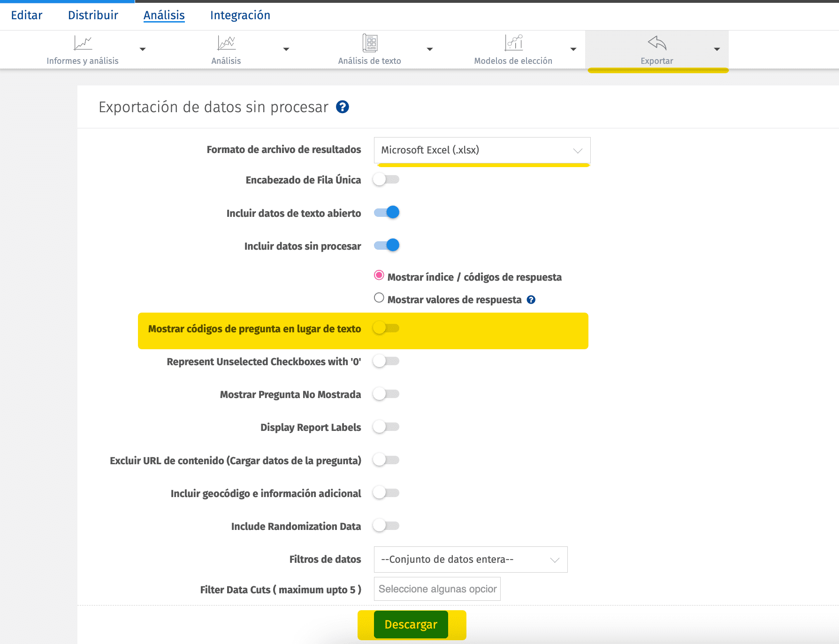Select the Análisis chart icon
The image size is (839, 644).
click(x=226, y=43)
